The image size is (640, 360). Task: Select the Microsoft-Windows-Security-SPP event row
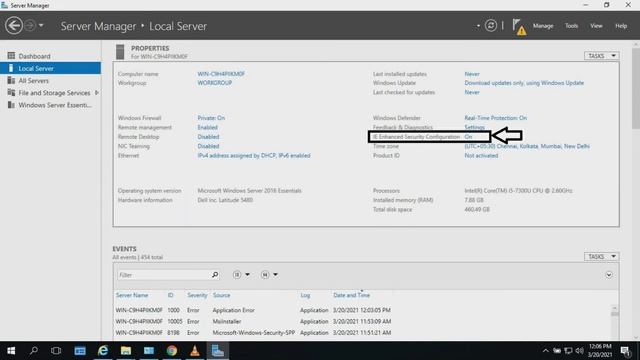(x=362, y=333)
